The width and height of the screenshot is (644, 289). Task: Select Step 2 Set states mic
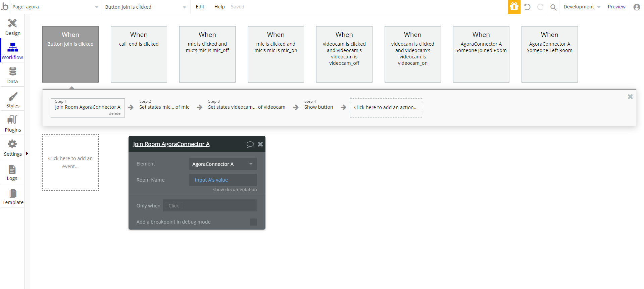164,105
